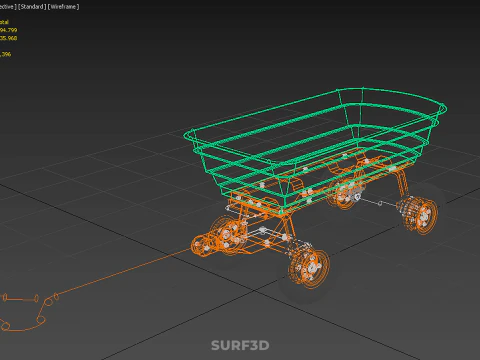
Task: Open the [Standard] viewport label menu
Action: click(x=32, y=7)
